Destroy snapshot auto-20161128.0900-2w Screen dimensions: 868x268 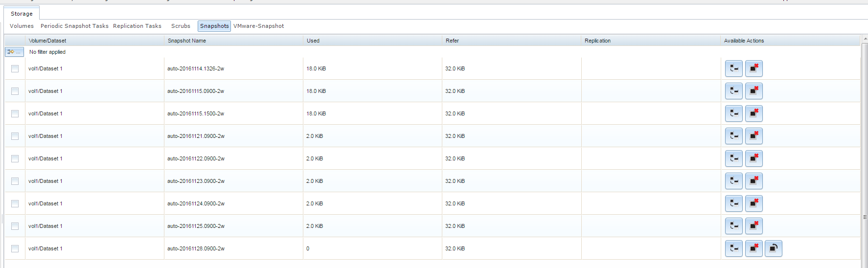click(x=754, y=248)
